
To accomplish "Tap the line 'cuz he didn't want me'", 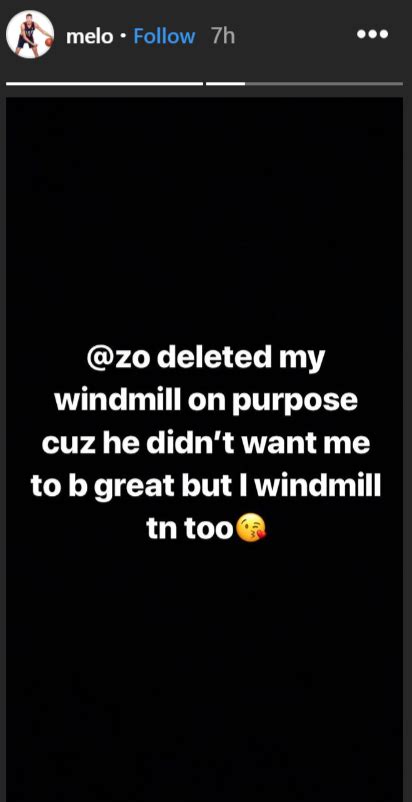I will tap(205, 444).
